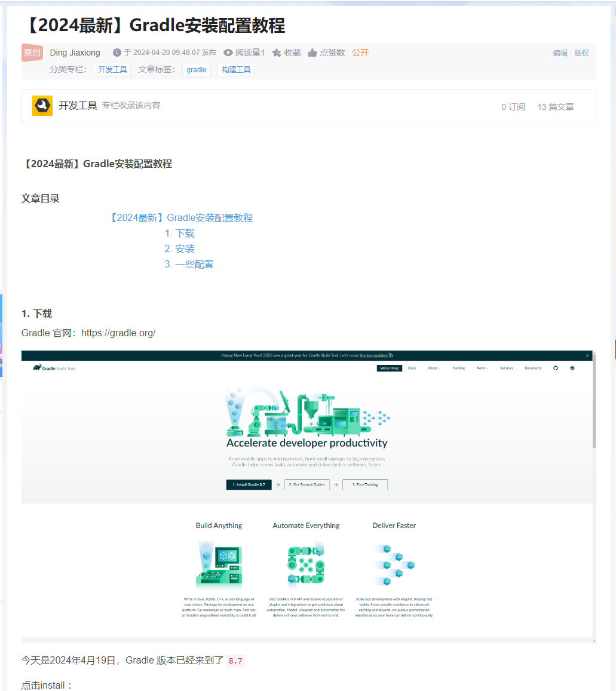The width and height of the screenshot is (616, 691).
Task: Click the 构建工具 article tag
Action: pos(236,70)
